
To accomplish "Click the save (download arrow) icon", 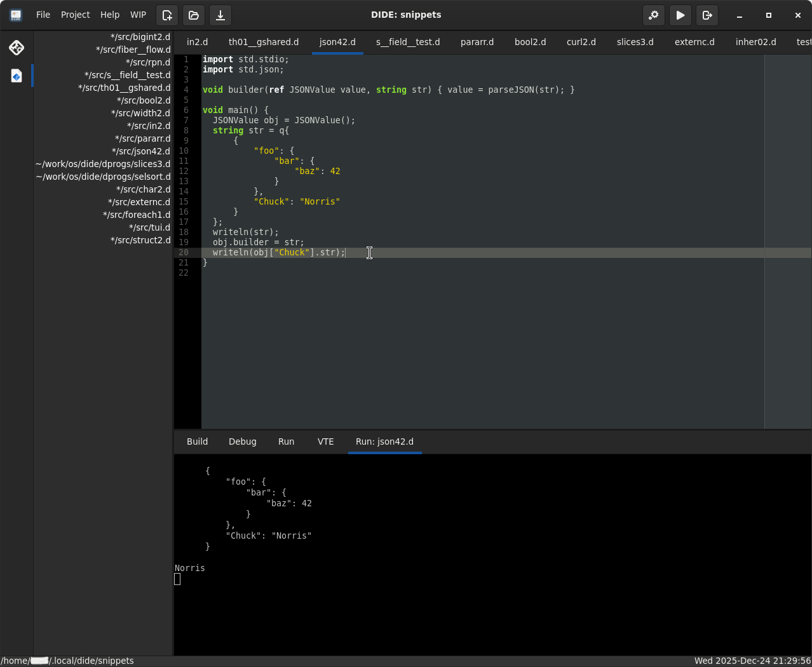I will click(220, 15).
